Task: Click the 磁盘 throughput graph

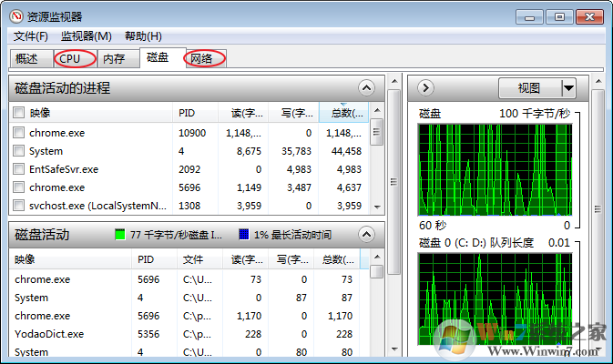Action: (495, 170)
